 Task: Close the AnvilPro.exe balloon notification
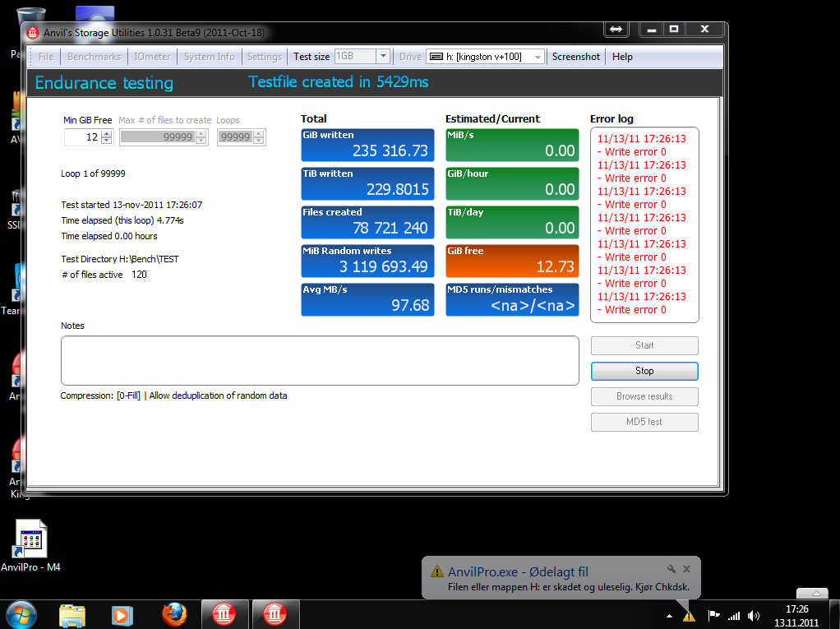(x=687, y=569)
